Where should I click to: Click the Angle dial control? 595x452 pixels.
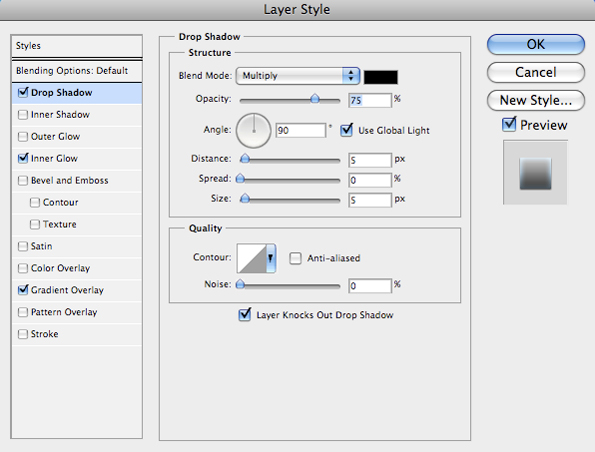pyautogui.click(x=253, y=131)
